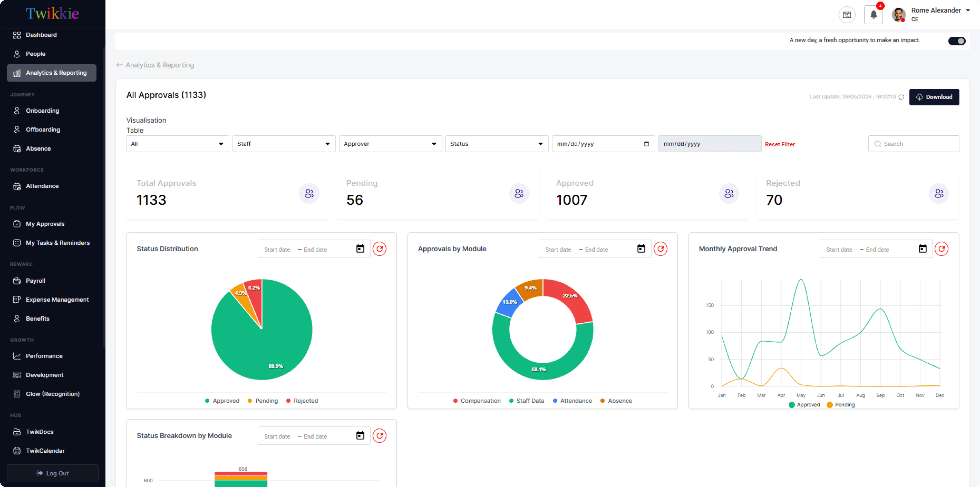Click the Visualisation view option
This screenshot has width=980, height=487.
click(146, 120)
